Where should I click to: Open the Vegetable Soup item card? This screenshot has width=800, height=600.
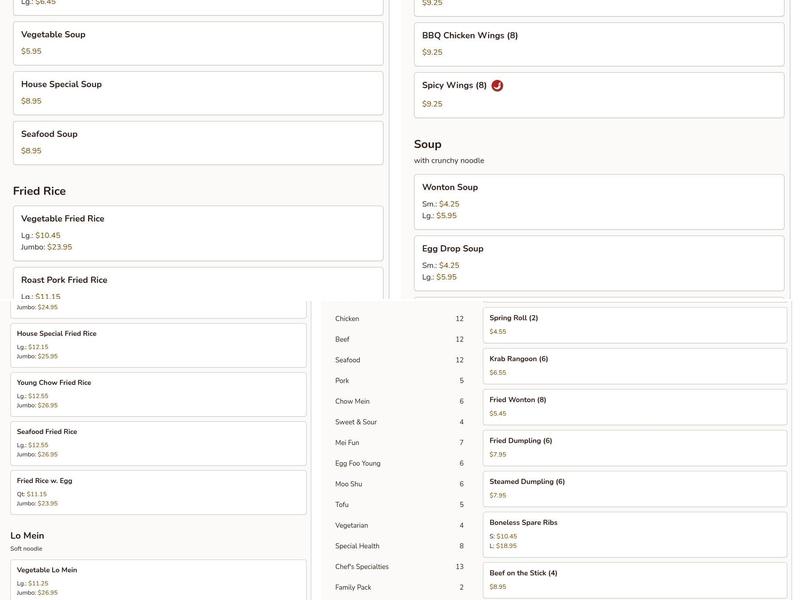[x=198, y=43]
